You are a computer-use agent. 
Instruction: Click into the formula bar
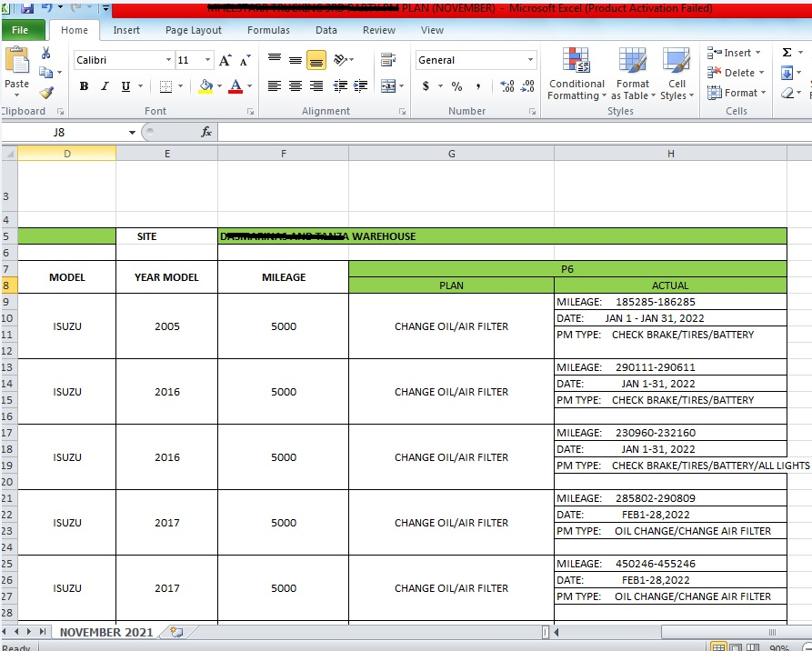click(515, 132)
